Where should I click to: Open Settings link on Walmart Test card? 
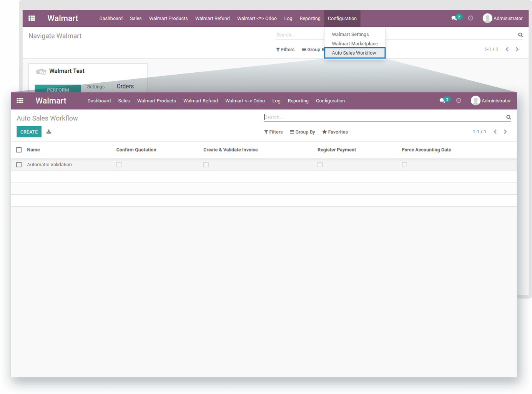tap(96, 87)
